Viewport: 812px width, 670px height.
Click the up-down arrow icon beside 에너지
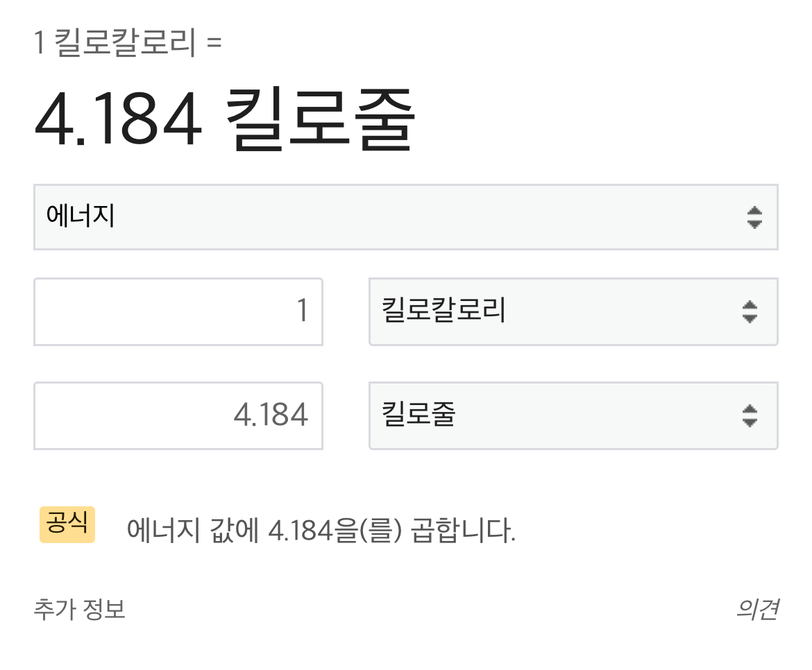pyautogui.click(x=754, y=218)
